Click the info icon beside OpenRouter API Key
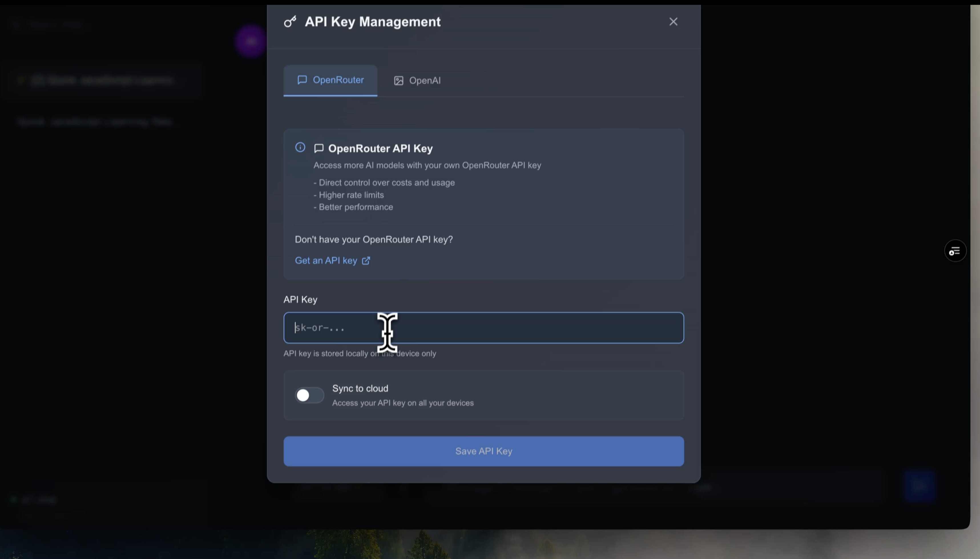 click(300, 147)
